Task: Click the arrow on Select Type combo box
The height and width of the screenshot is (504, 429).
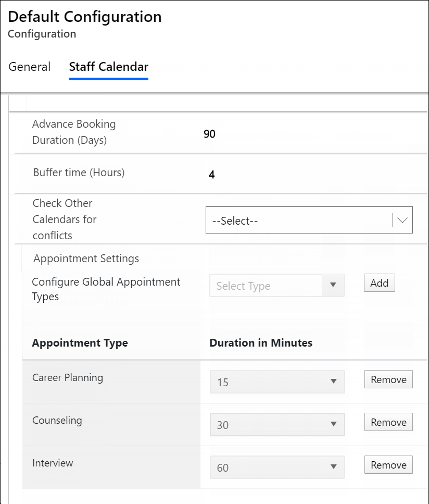Action: tap(333, 286)
